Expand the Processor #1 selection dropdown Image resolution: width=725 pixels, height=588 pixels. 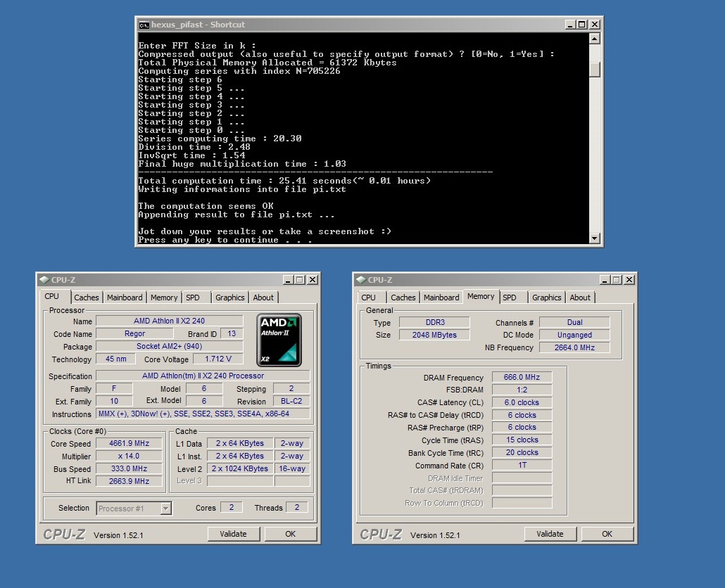pyautogui.click(x=165, y=509)
